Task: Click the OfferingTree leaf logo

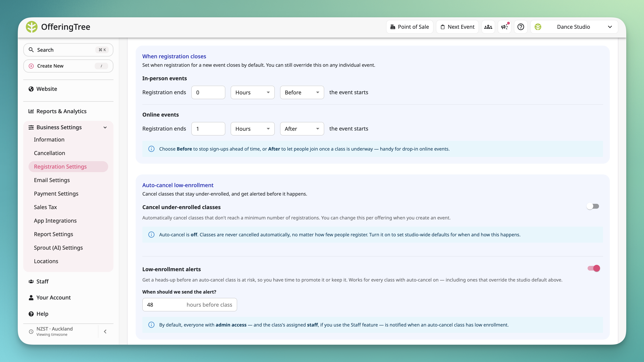Action: pos(31,27)
